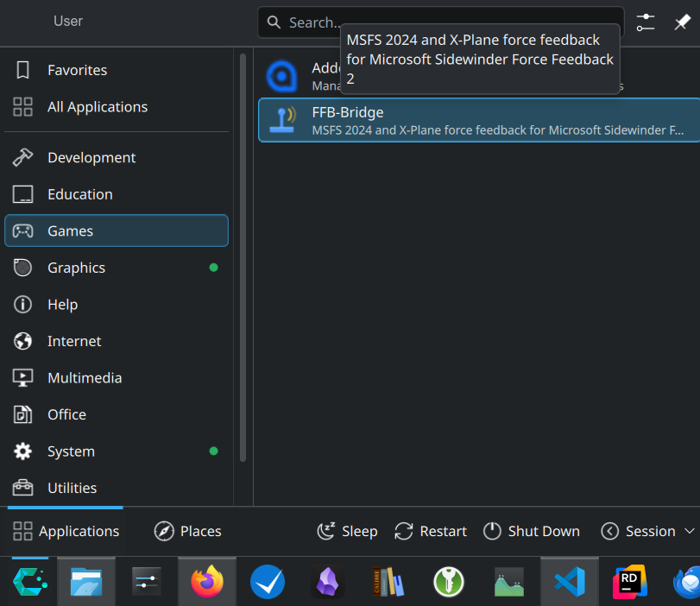Open Visual Studio Code from taskbar
The height and width of the screenshot is (606, 700).
(569, 583)
